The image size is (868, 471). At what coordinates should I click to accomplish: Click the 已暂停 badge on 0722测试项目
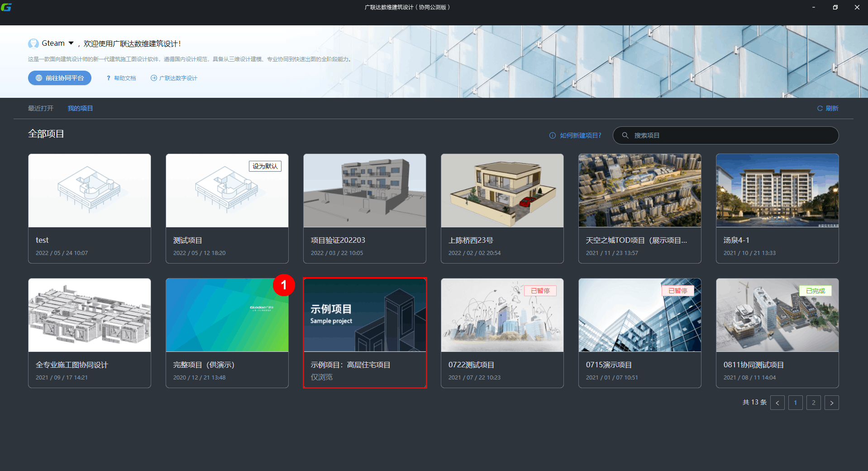click(540, 291)
